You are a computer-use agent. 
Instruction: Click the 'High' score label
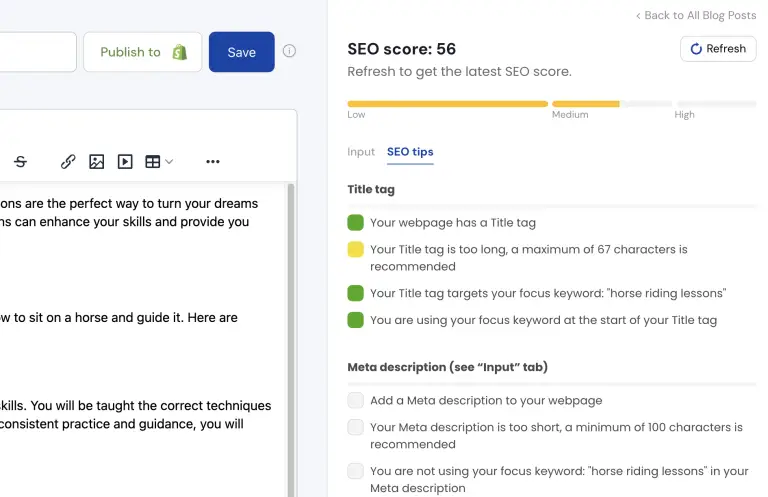pos(684,115)
